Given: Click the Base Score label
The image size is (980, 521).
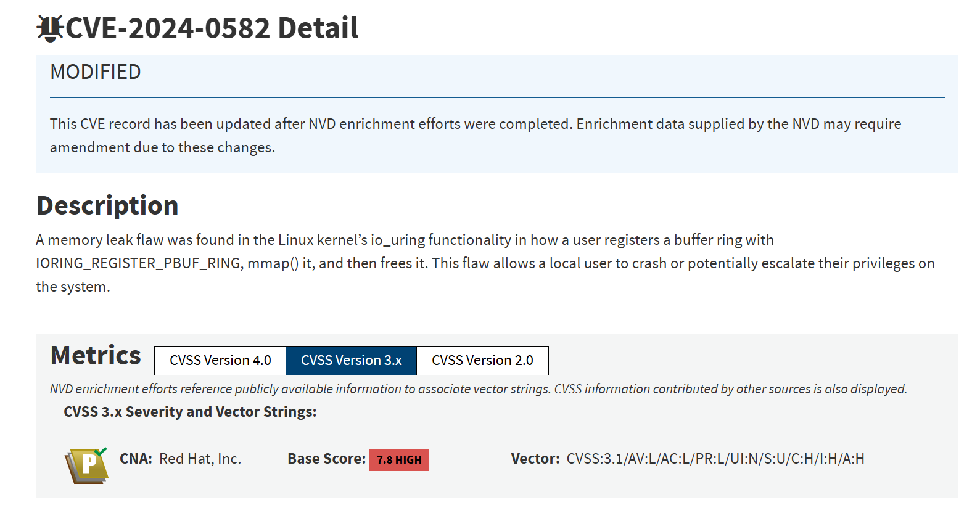Looking at the screenshot, I should 326,459.
